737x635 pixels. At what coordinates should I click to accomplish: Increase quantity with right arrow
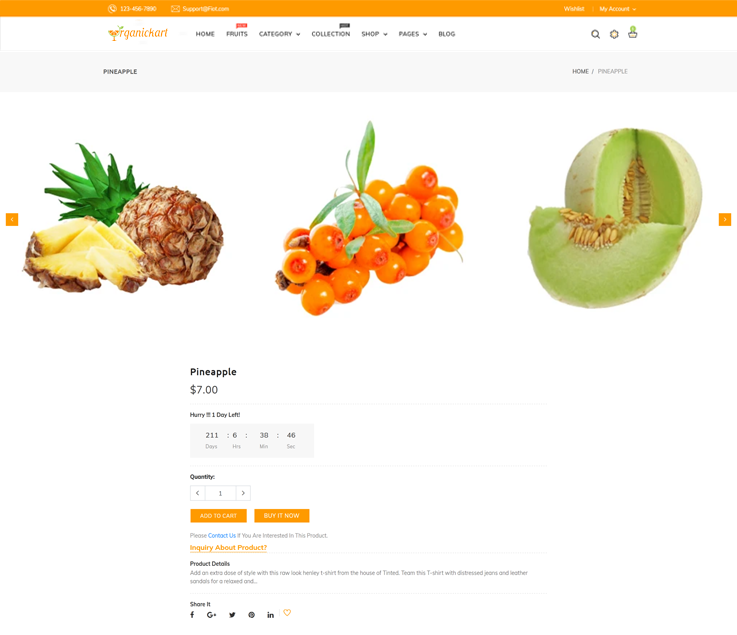243,493
